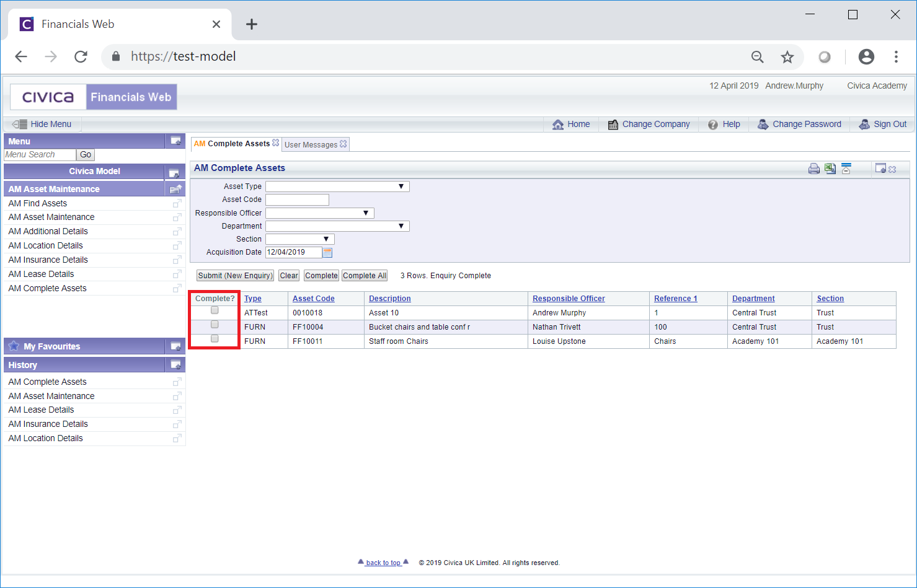The width and height of the screenshot is (917, 588).
Task: Click the Go button beside Menu Search
Action: coord(86,155)
